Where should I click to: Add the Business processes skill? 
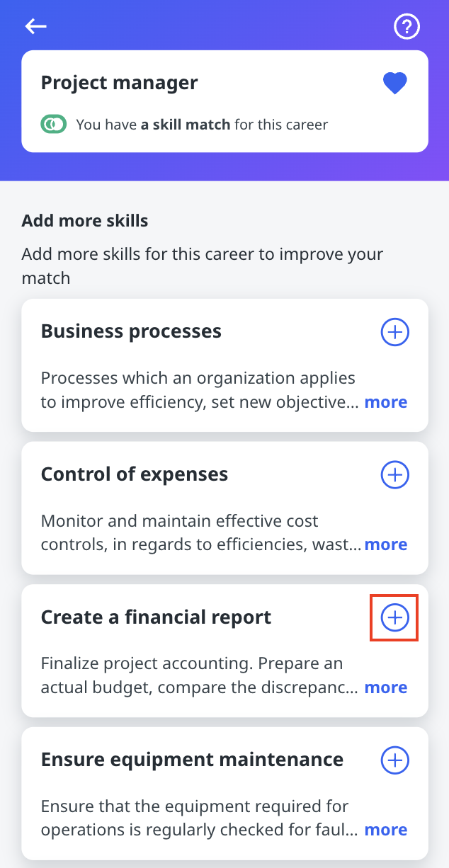coord(395,331)
